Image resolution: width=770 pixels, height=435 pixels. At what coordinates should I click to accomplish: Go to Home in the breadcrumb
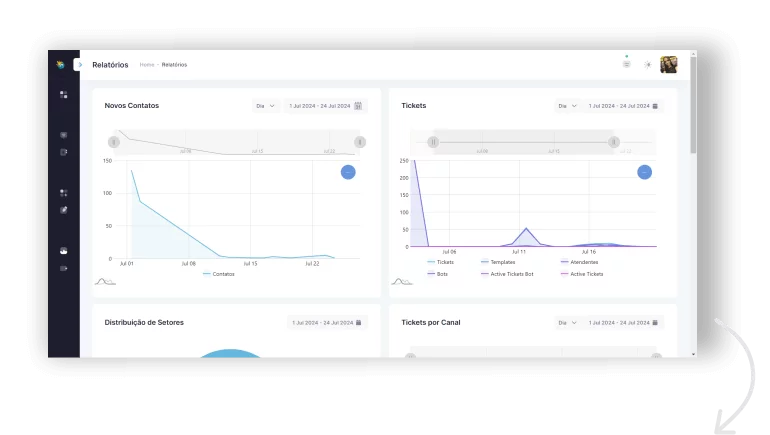(x=146, y=65)
